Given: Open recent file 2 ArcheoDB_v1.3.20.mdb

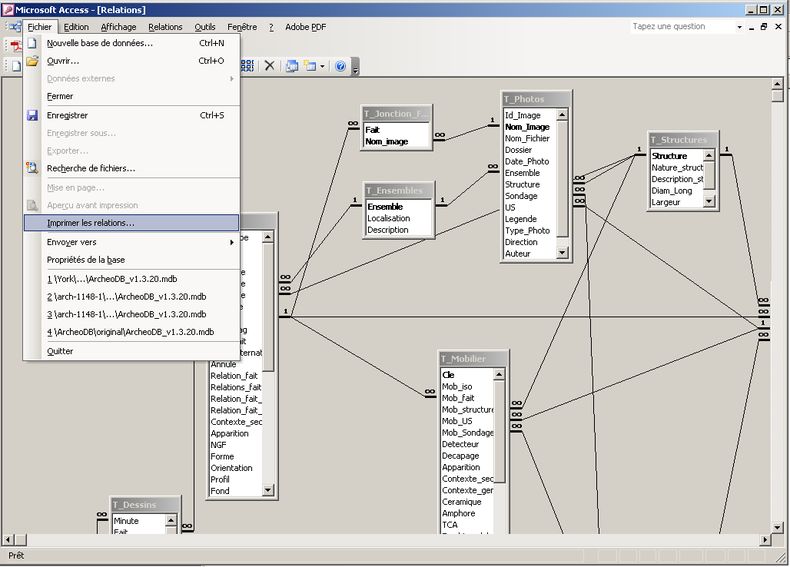Looking at the screenshot, I should 132,297.
